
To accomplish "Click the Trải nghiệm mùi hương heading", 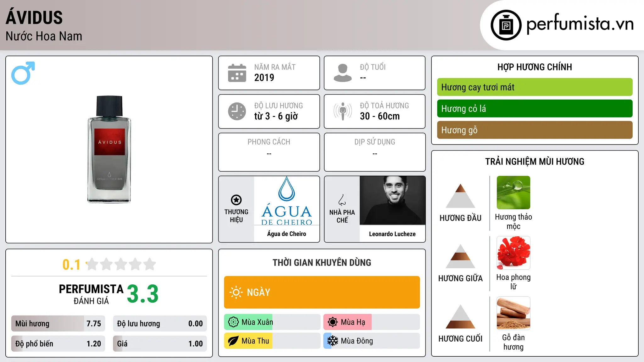I will [535, 162].
